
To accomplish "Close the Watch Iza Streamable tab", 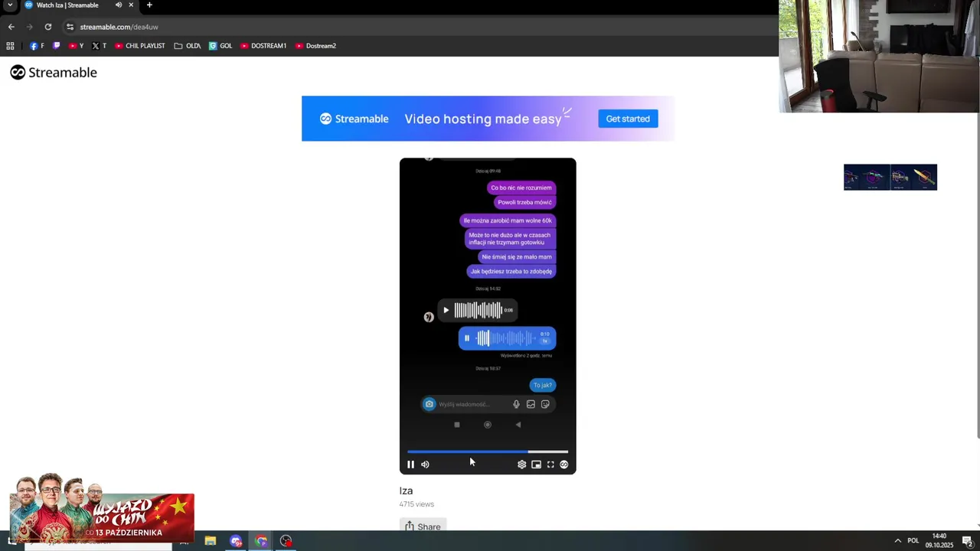I will click(131, 5).
